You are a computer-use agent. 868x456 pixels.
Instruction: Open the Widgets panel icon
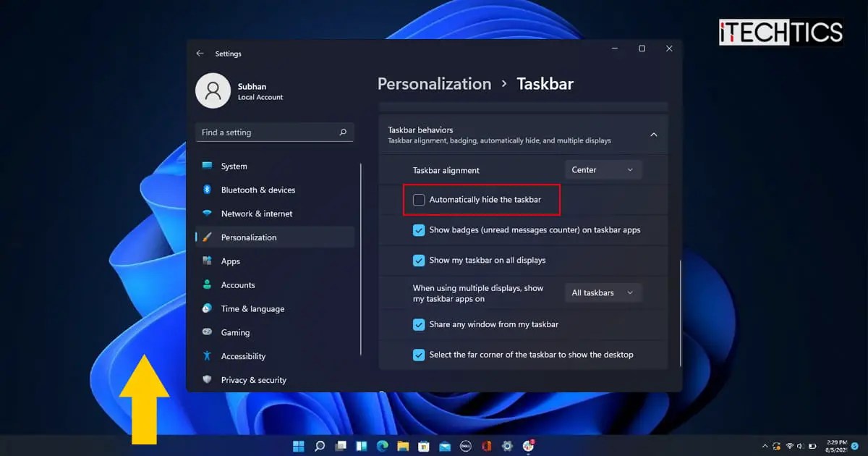click(x=362, y=447)
